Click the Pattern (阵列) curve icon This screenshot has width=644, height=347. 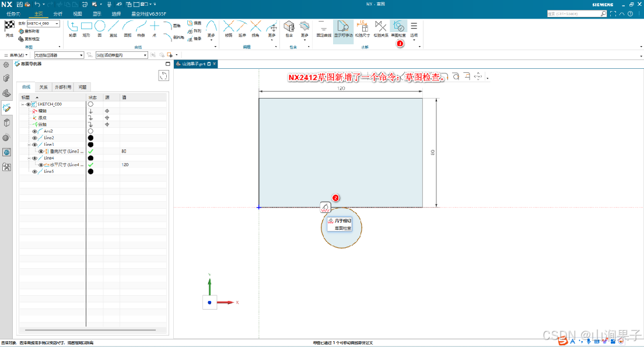(190, 31)
